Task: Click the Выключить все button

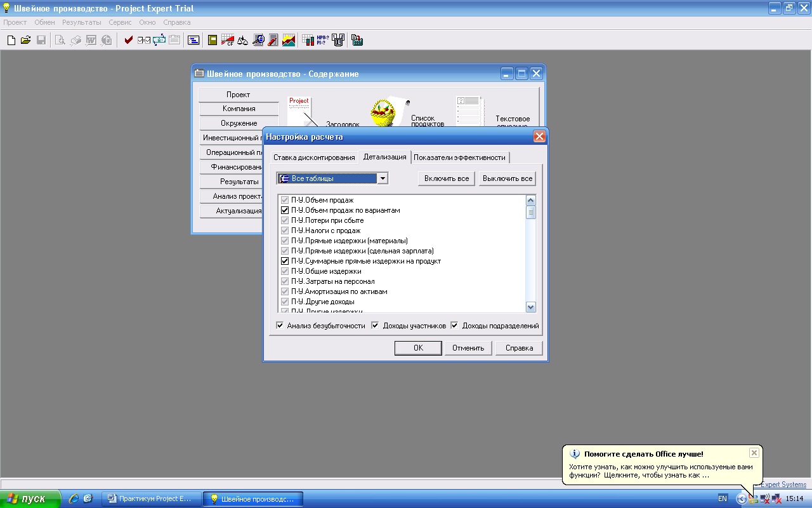Action: click(507, 178)
